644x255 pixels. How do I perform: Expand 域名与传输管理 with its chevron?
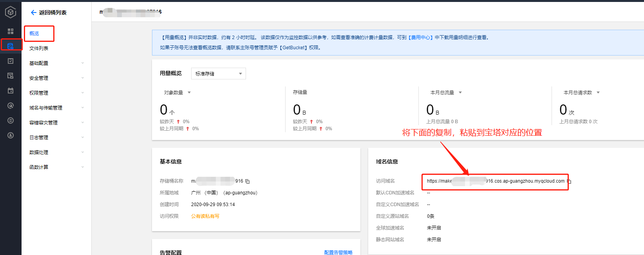click(x=83, y=108)
